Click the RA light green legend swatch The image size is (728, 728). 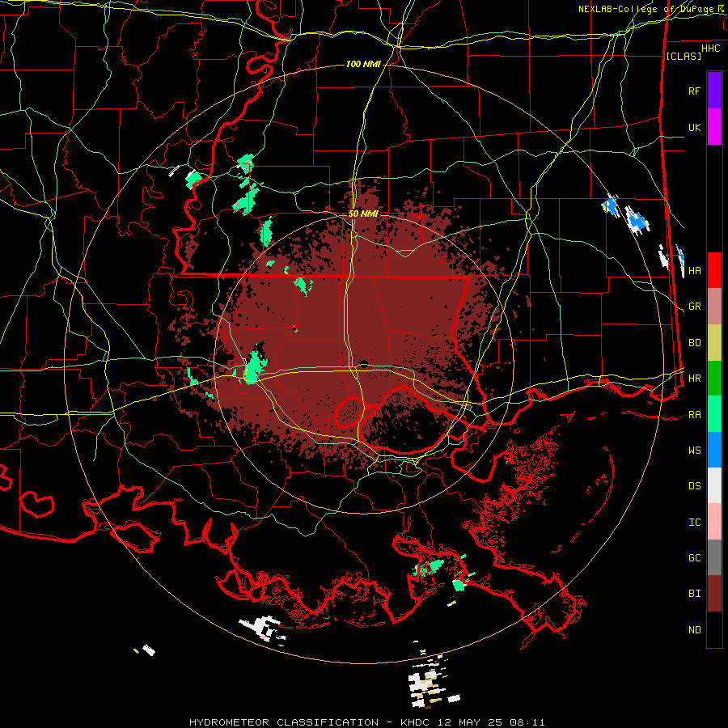click(714, 414)
